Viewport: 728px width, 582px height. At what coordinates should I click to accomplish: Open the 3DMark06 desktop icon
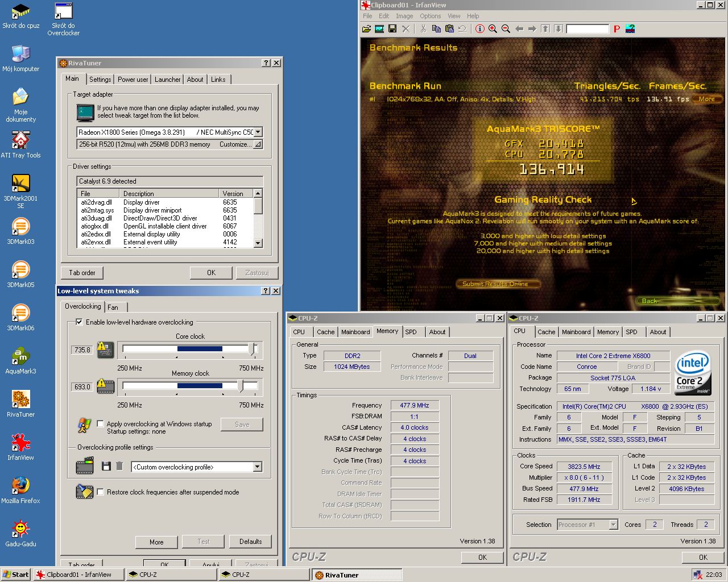pyautogui.click(x=21, y=318)
